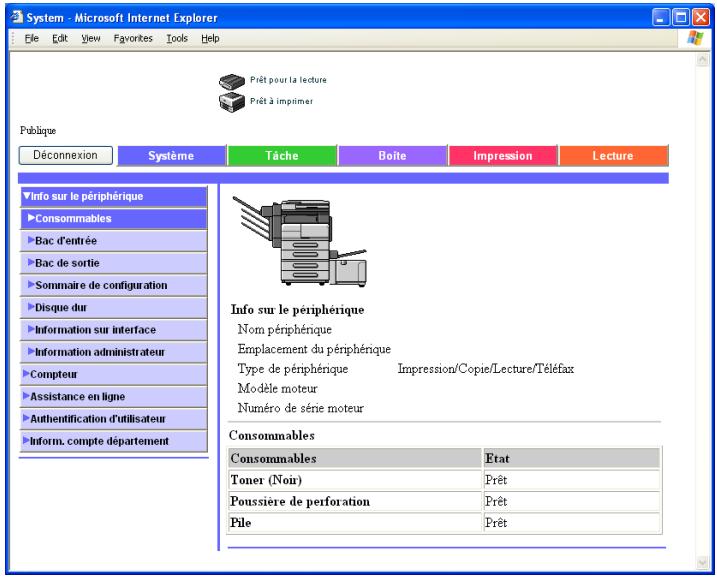Expand Authentification d'utilisateur section
717x578 pixels.
click(114, 419)
